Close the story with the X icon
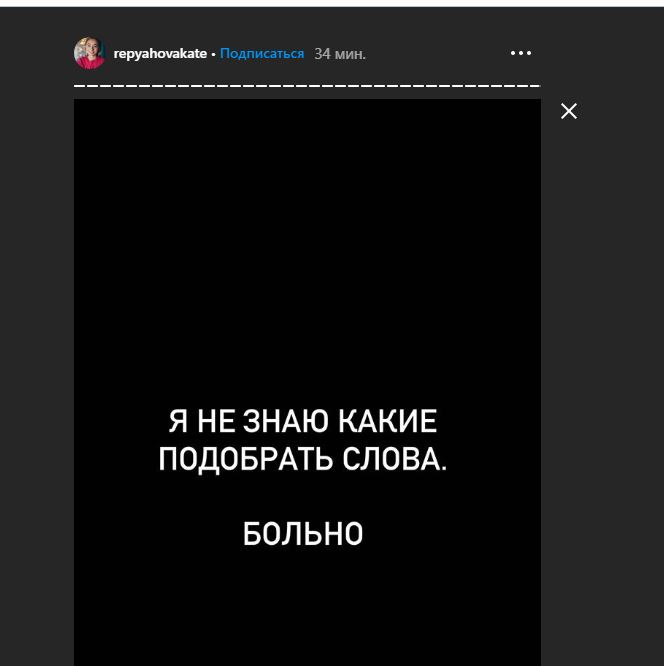Screen dimensions: 664x666 [569, 111]
